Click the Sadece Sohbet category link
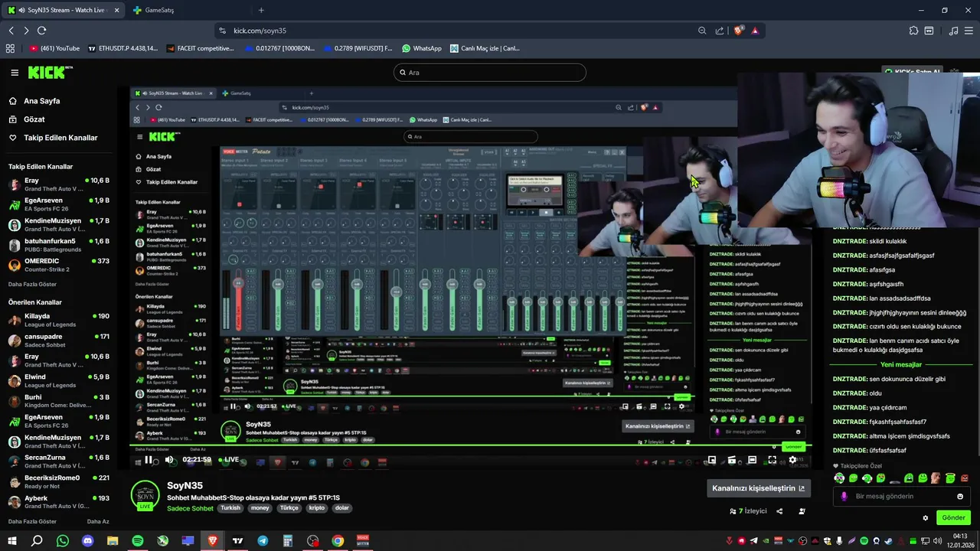980x551 pixels. click(x=190, y=508)
